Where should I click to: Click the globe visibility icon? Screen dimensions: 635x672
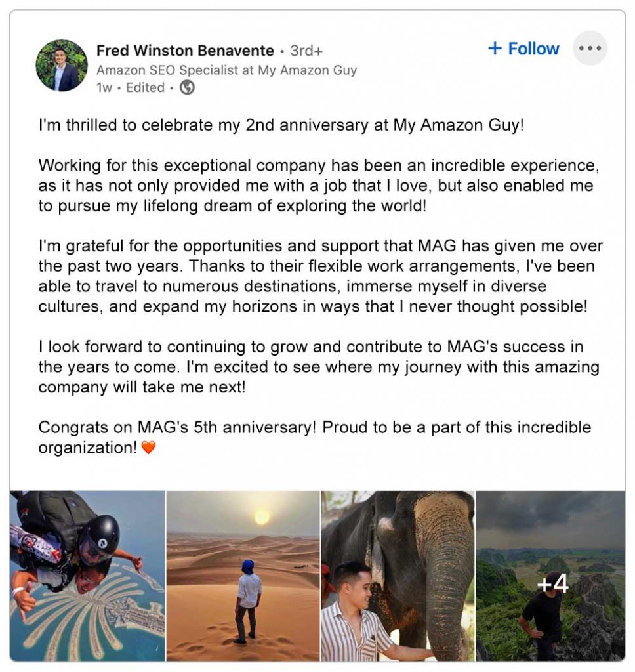coord(187,87)
